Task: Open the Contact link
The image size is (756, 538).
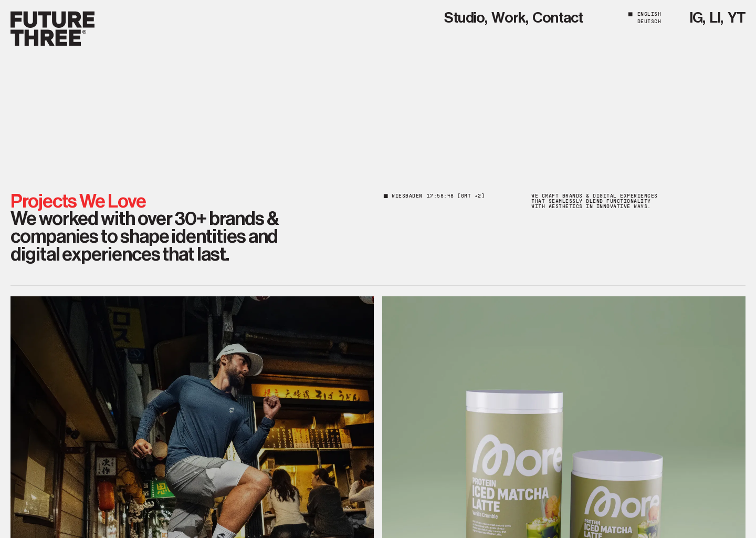Action: 558,18
